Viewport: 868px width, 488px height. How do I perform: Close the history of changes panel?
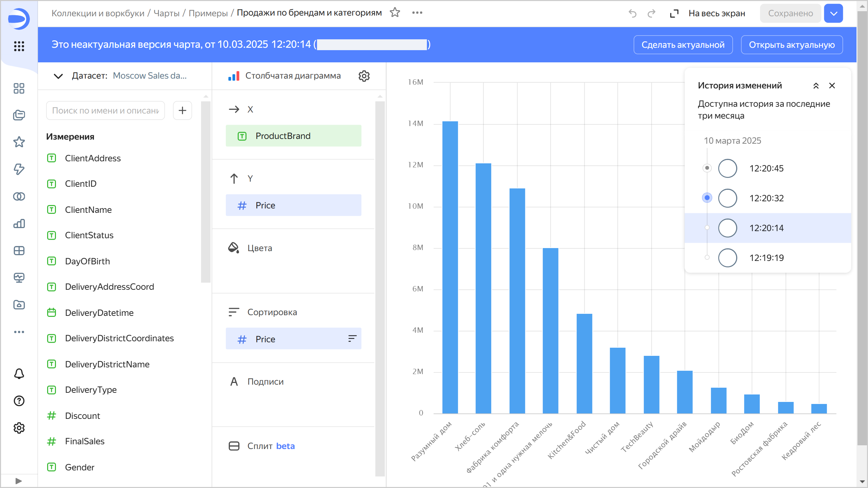(832, 86)
